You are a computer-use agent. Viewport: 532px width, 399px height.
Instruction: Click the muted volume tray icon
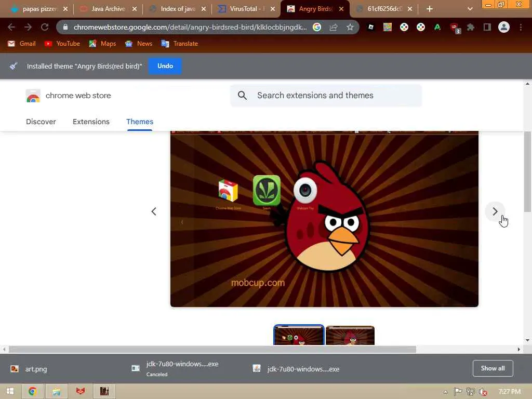point(483,392)
